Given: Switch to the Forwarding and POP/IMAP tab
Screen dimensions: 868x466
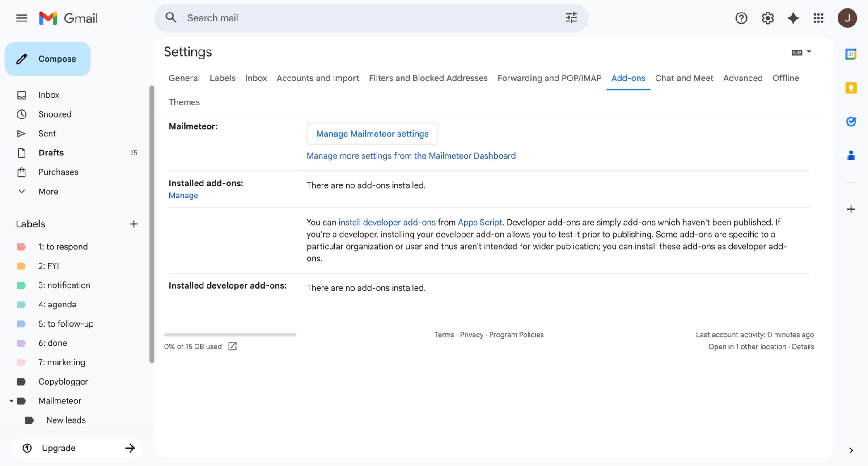Looking at the screenshot, I should pyautogui.click(x=549, y=78).
